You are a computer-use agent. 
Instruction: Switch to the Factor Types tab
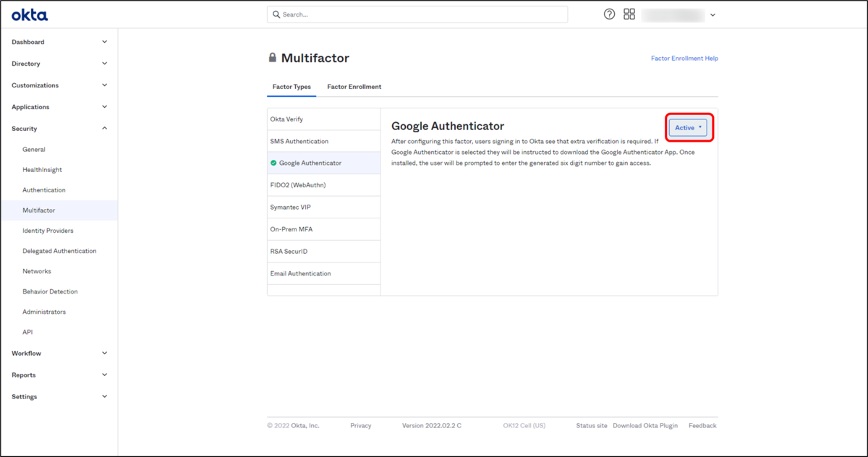tap(292, 87)
